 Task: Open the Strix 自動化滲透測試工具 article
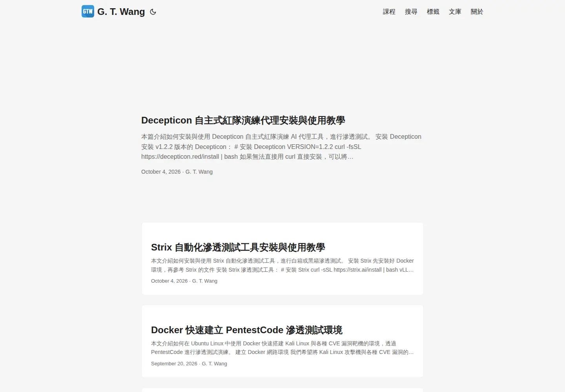click(x=238, y=247)
